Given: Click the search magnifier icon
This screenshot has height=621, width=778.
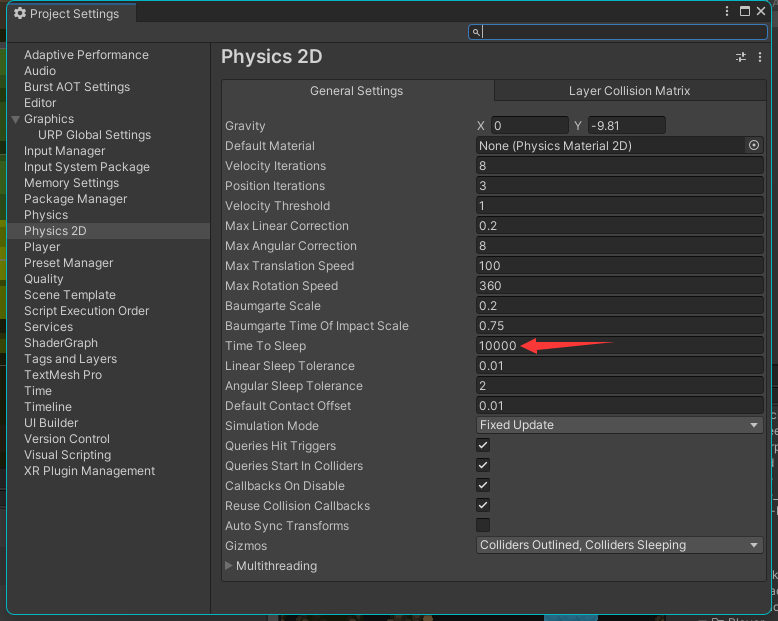Looking at the screenshot, I should click(x=477, y=32).
